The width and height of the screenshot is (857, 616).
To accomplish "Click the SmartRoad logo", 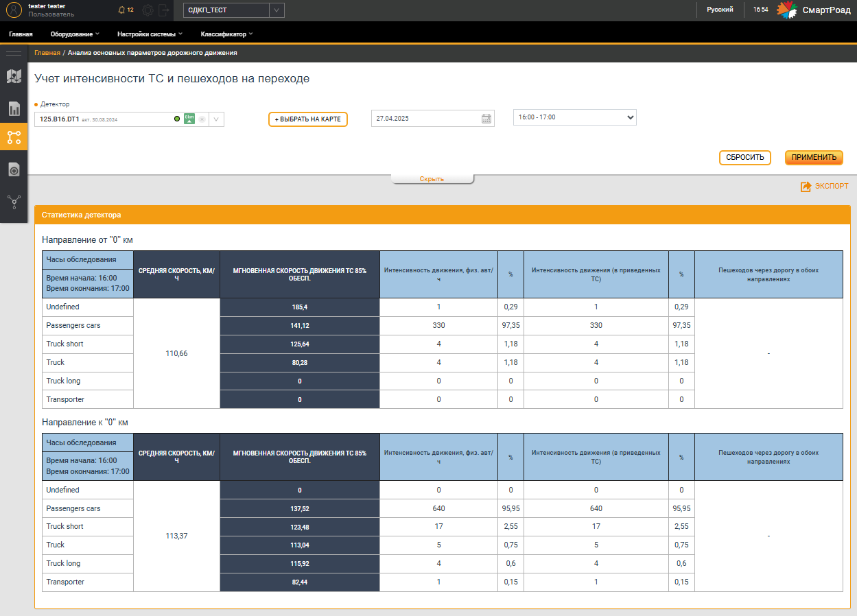I will pyautogui.click(x=814, y=10).
